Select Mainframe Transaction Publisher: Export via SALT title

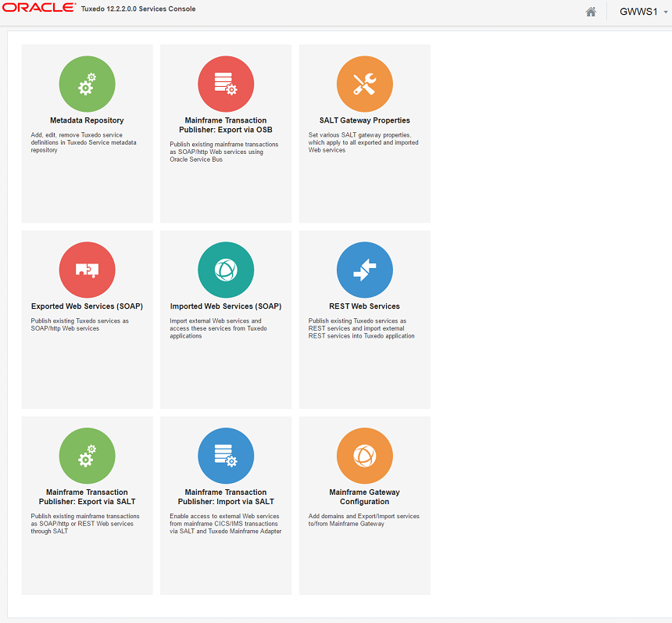coord(87,497)
